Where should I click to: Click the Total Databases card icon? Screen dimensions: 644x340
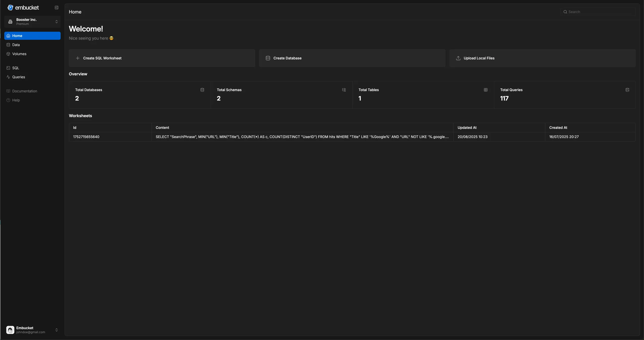[x=202, y=90]
